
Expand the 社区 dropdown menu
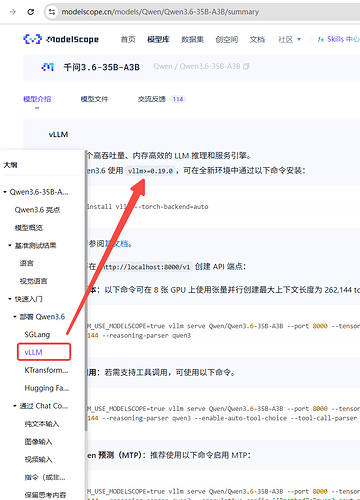tap(289, 39)
